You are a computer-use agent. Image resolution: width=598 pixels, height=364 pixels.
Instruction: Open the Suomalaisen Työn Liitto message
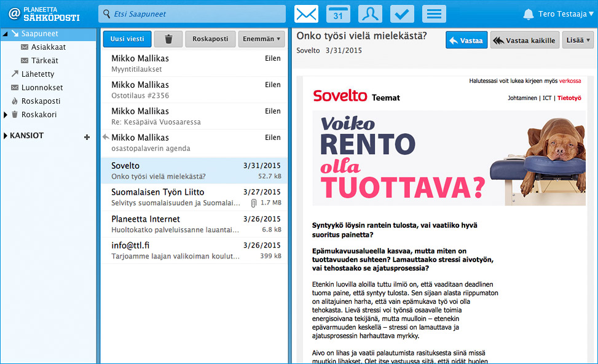(x=194, y=197)
